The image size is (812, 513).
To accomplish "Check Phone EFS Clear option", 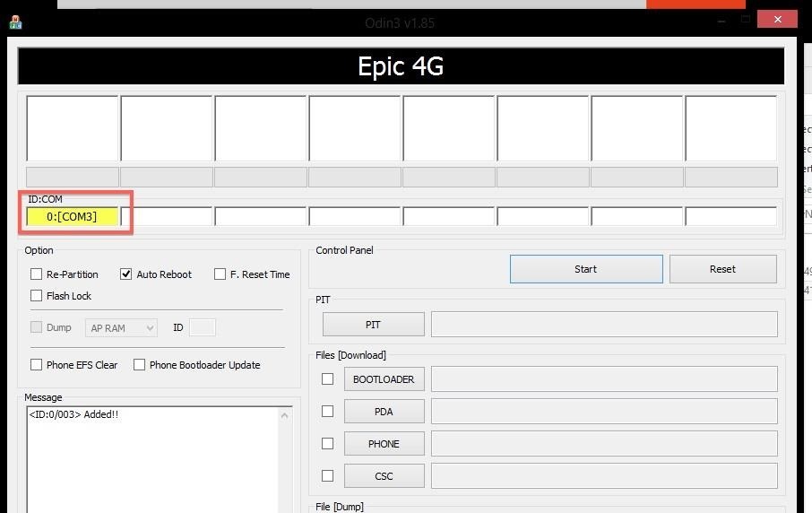I will click(36, 365).
